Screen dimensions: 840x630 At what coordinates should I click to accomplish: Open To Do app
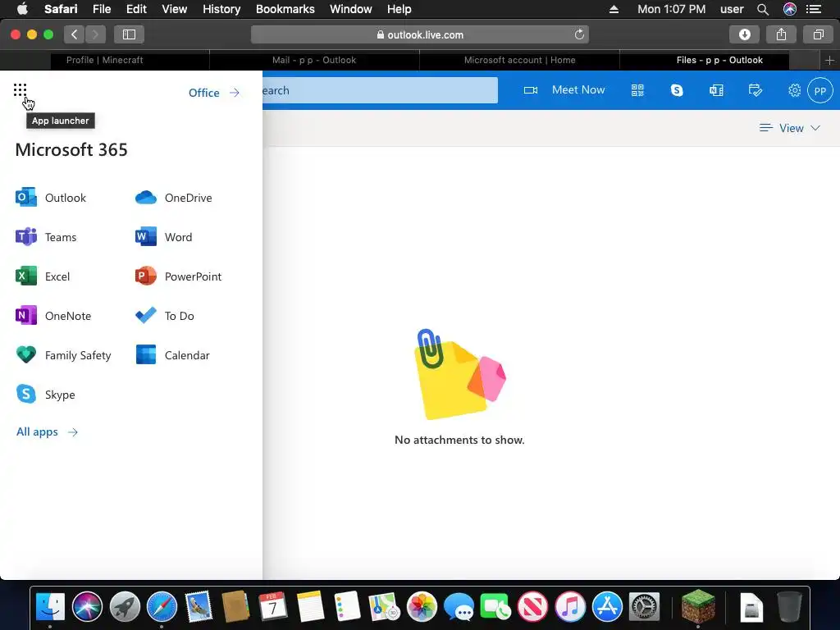click(x=164, y=316)
